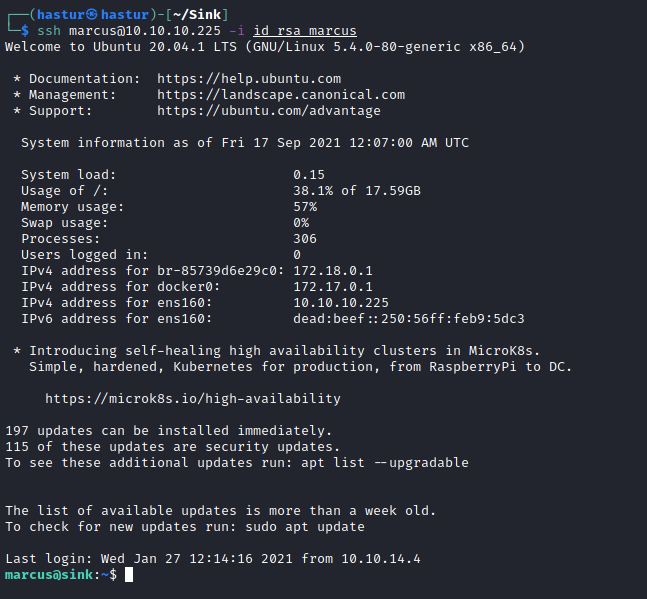647x599 pixels.
Task: Click the ssh command word in the first prompt
Action: click(49, 31)
